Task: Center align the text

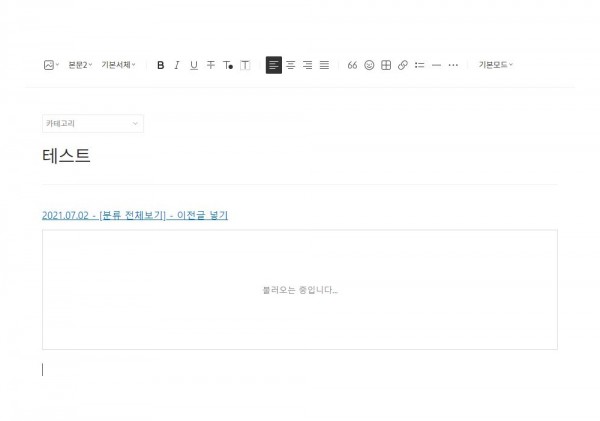Action: pos(290,65)
